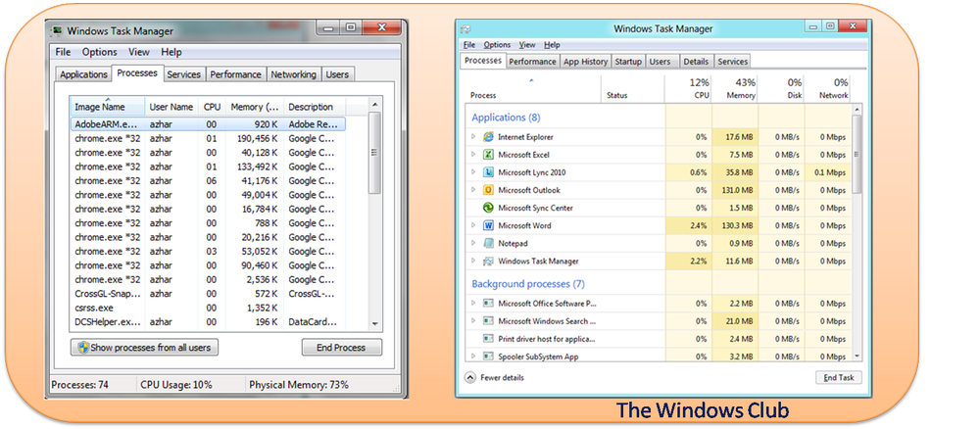This screenshot has width=980, height=429.
Task: Expand the Windows Task Manager process group
Action: coord(473,261)
